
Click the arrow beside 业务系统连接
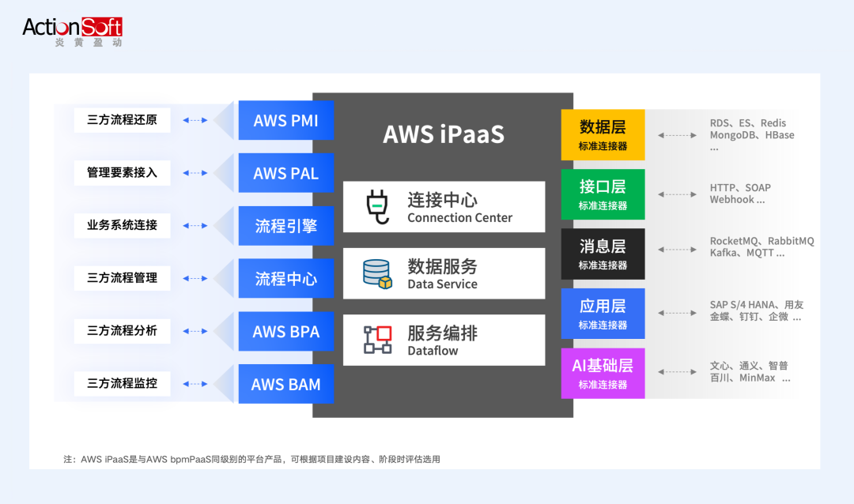195,226
